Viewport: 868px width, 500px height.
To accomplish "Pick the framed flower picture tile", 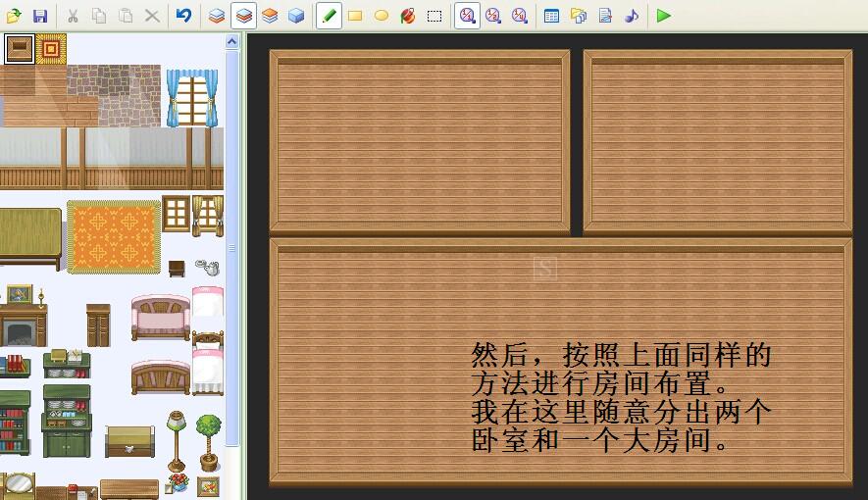I will pos(208,486).
